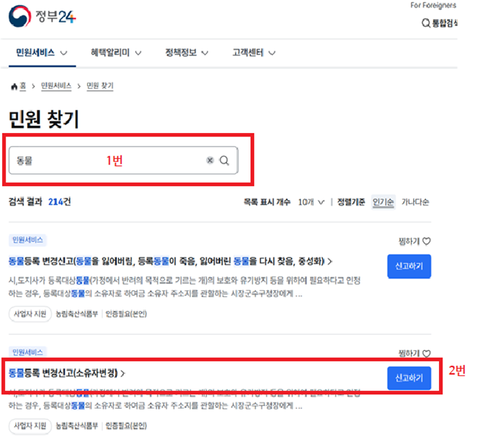Screen dimensions: 477x448
Task: Click 신고하기 for 동물등록 변경신고(소유자변경)
Action: click(409, 378)
